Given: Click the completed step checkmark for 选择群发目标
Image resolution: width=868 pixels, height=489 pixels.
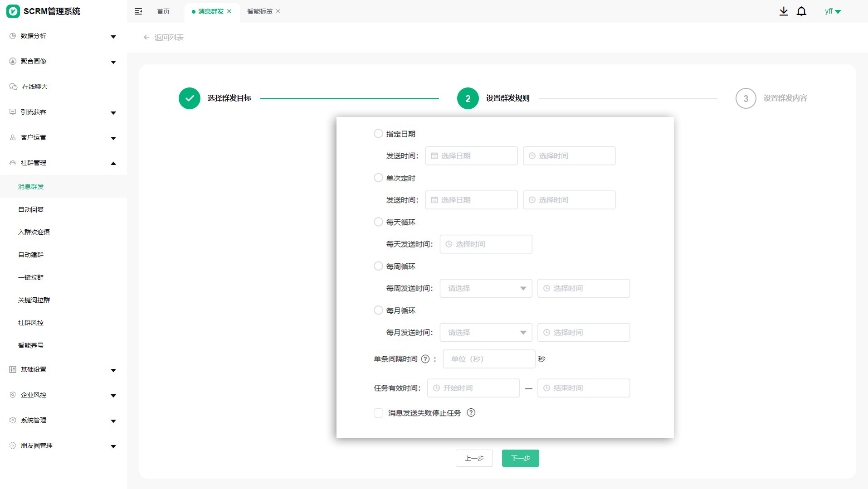Looking at the screenshot, I should coord(190,98).
